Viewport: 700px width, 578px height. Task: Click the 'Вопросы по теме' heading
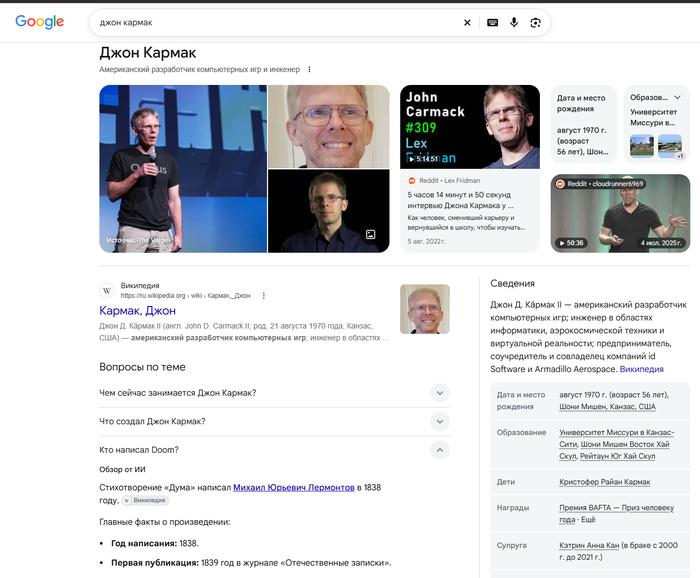click(142, 367)
